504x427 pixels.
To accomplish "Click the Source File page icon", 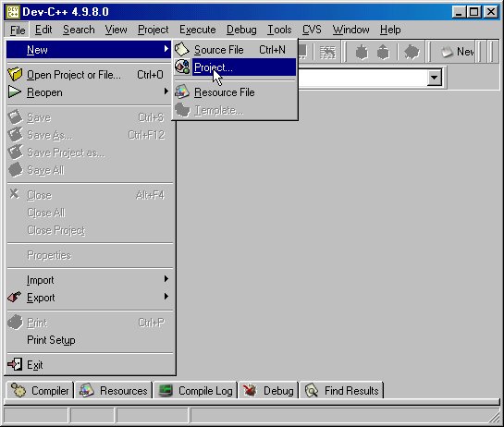I will [182, 49].
